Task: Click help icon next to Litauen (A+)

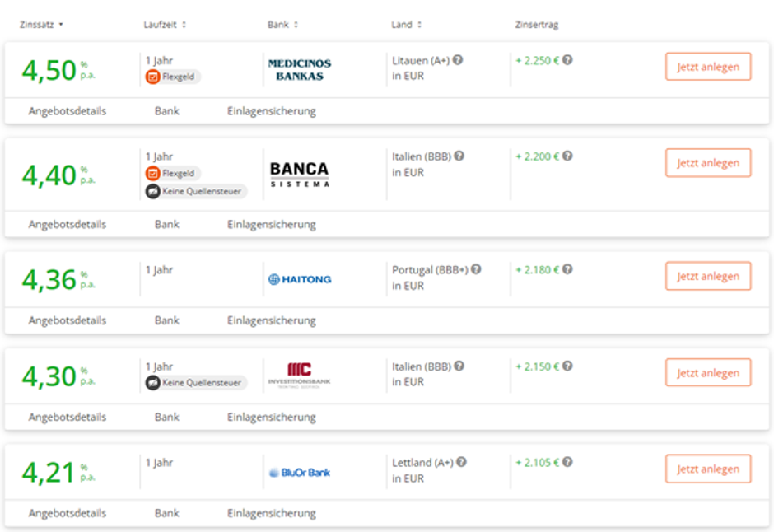Action: pos(458,60)
